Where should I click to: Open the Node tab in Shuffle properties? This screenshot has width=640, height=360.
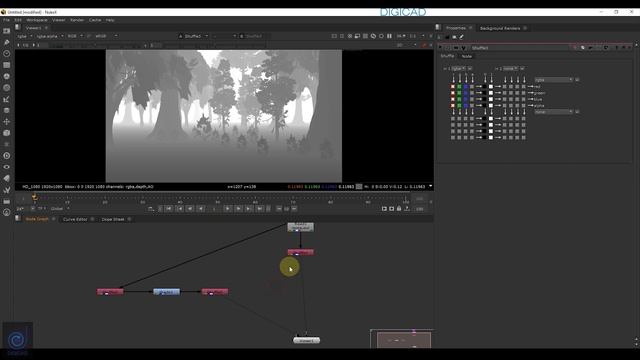[467, 56]
